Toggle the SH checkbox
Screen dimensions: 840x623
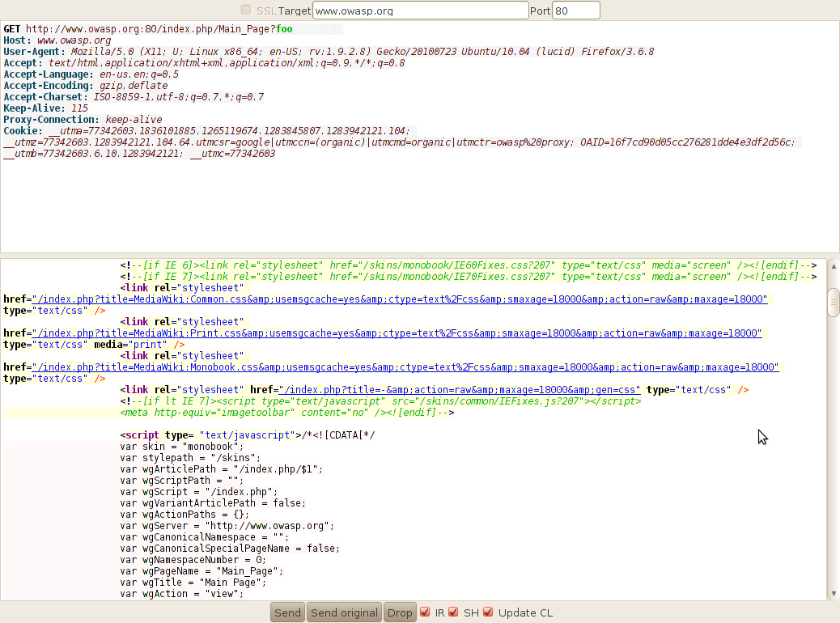455,612
